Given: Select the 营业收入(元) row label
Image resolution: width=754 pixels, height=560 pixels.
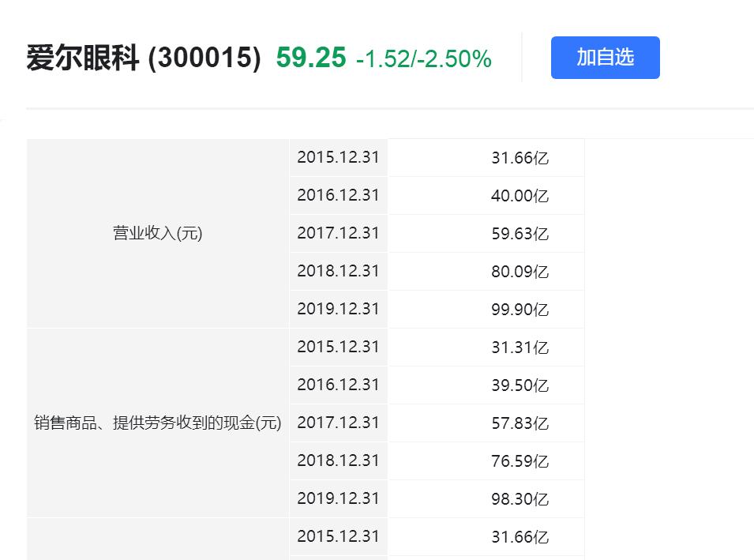Looking at the screenshot, I should click(157, 233).
